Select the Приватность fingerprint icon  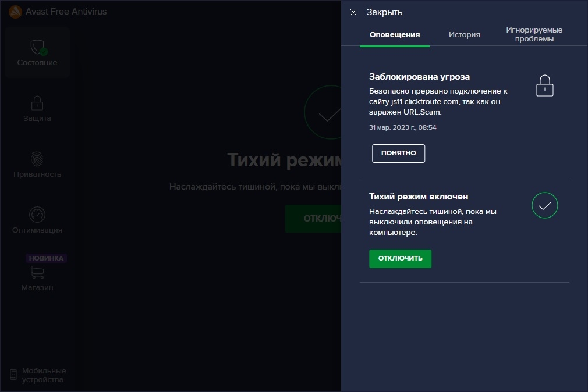coord(37,158)
